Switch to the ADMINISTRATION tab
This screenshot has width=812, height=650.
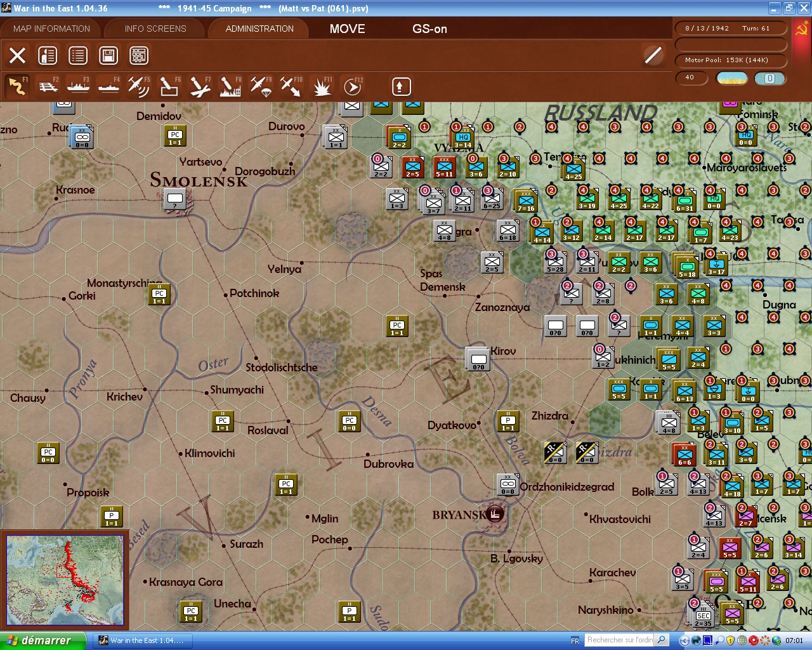pos(259,29)
